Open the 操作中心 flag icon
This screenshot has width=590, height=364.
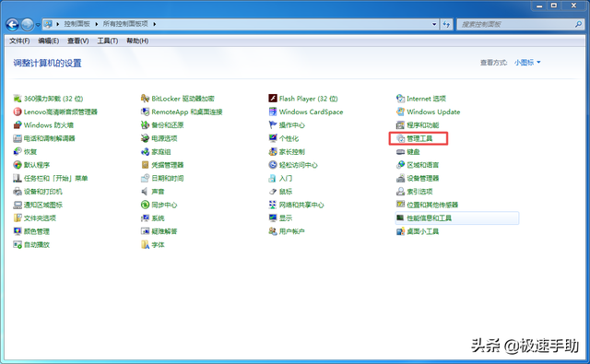click(x=273, y=124)
